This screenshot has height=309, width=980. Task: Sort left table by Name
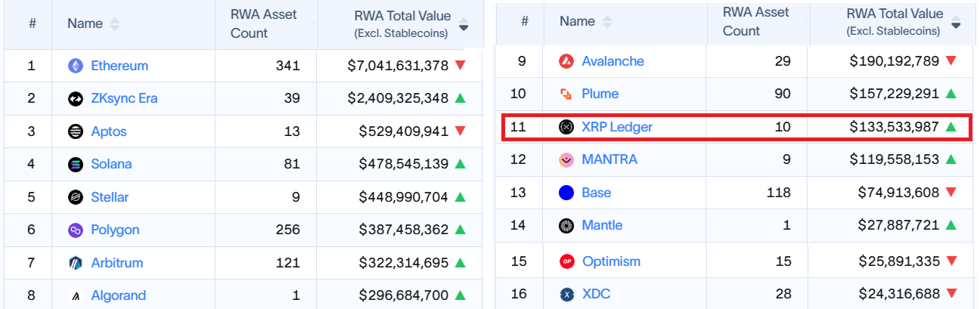point(114,24)
